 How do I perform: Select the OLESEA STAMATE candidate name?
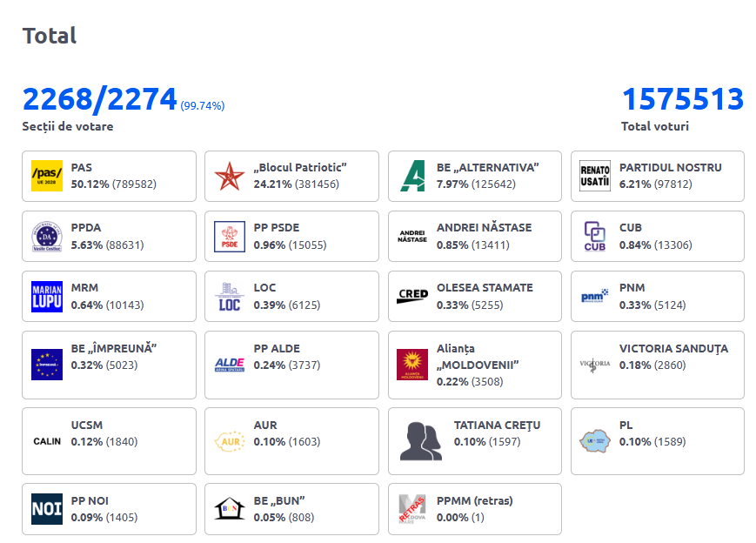[x=485, y=287]
